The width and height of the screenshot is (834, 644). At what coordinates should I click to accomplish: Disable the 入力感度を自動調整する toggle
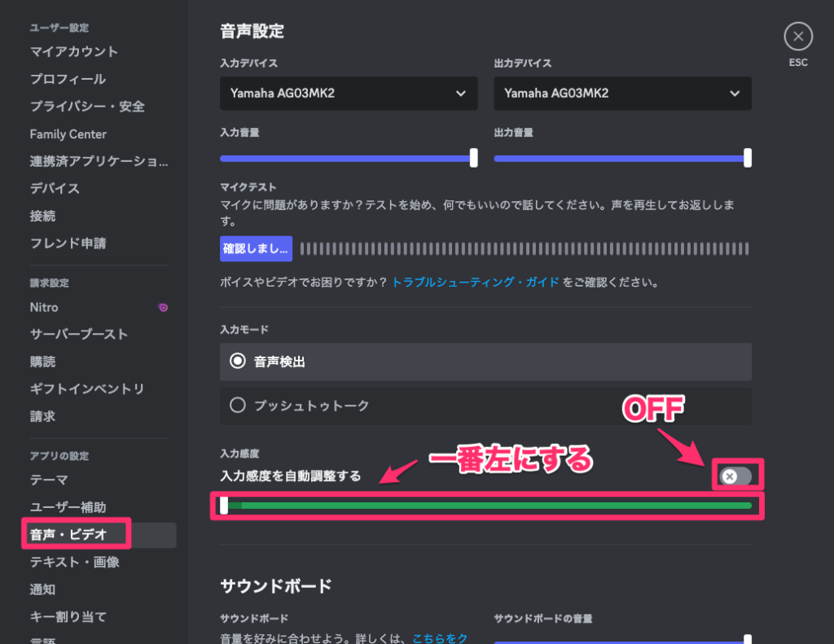click(737, 475)
